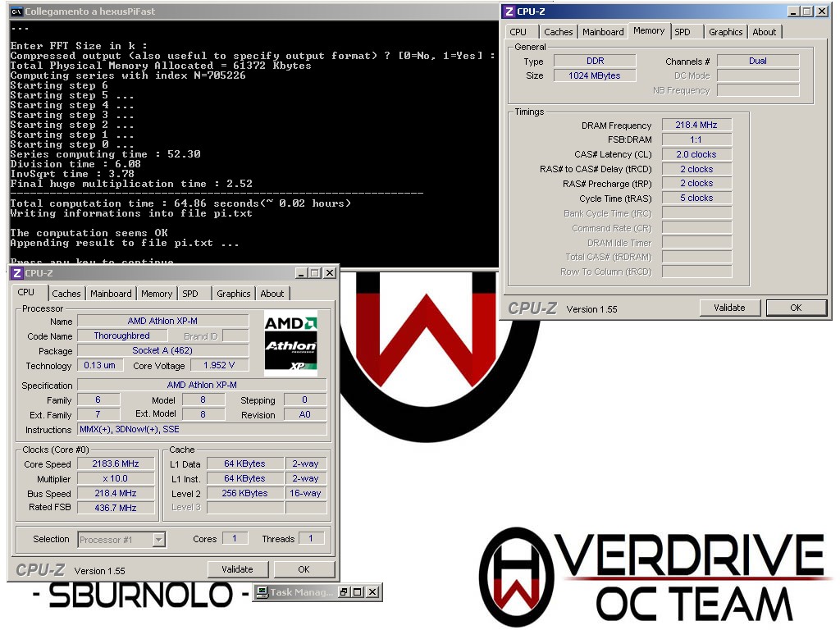Minimize the upper CPU-Z Memory window
Screen dimensions: 840x630
793,11
